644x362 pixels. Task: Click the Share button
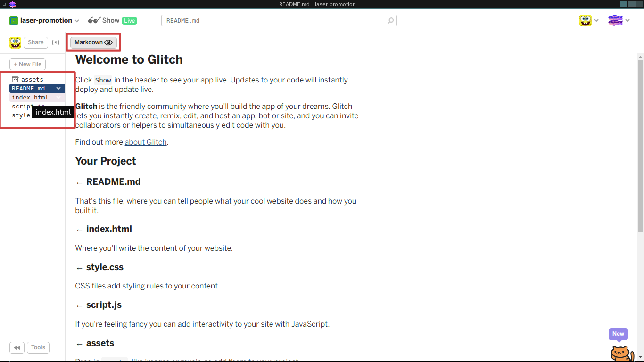click(x=35, y=42)
